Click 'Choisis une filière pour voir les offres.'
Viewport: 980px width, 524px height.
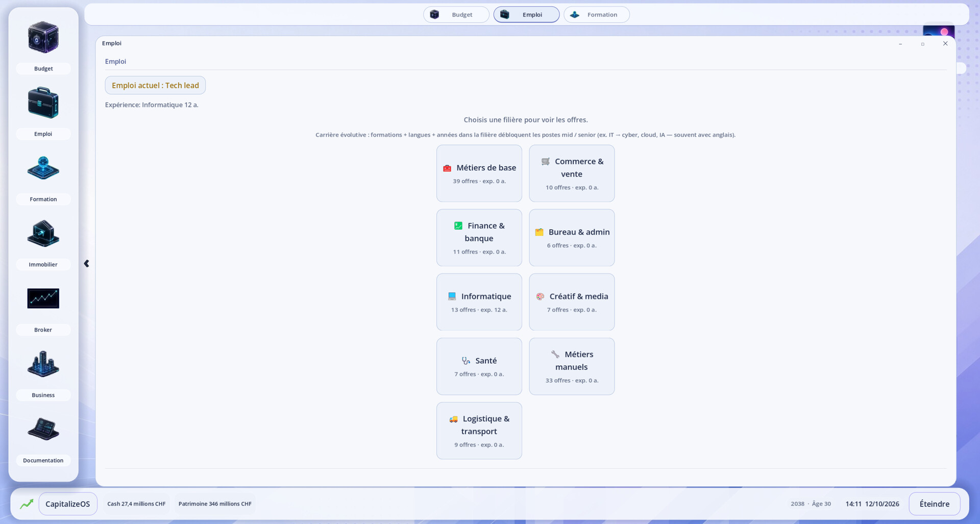(526, 120)
